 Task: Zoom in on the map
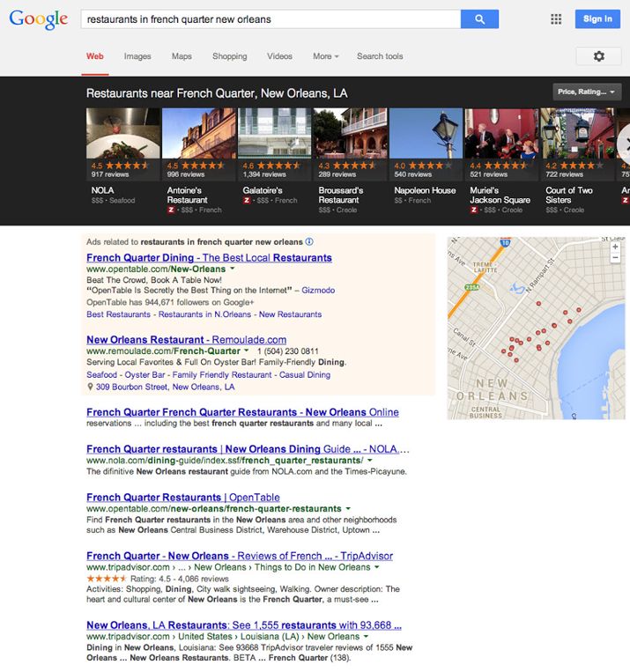(615, 247)
